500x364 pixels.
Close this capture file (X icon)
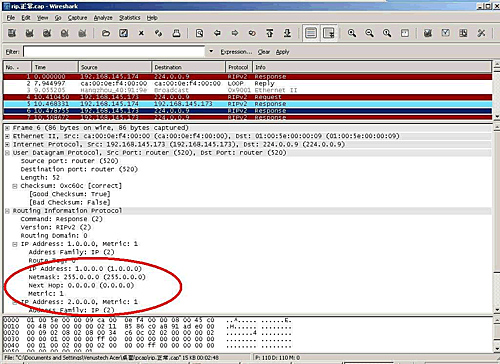[x=141, y=33]
